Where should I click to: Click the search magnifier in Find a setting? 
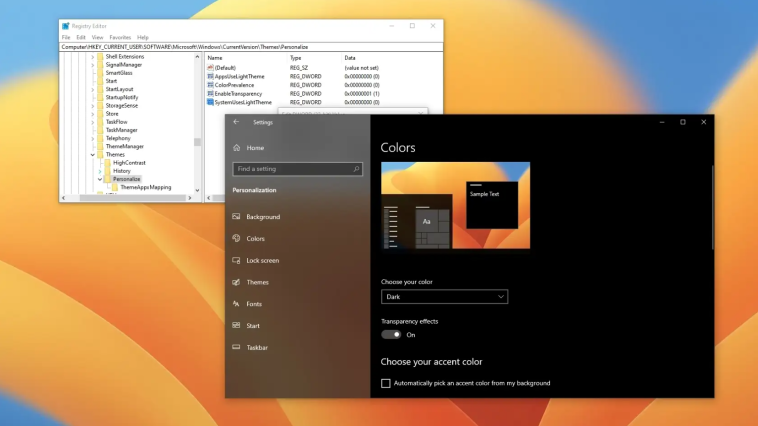[356, 169]
